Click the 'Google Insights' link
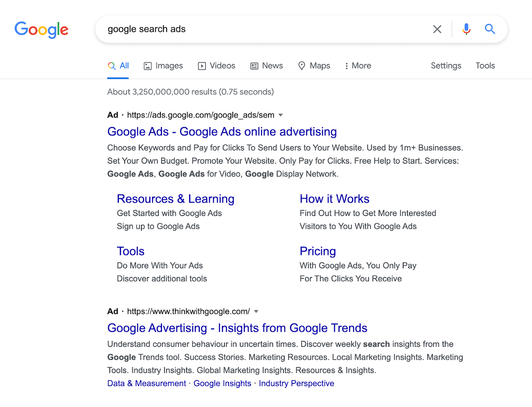The image size is (532, 407). (x=222, y=383)
